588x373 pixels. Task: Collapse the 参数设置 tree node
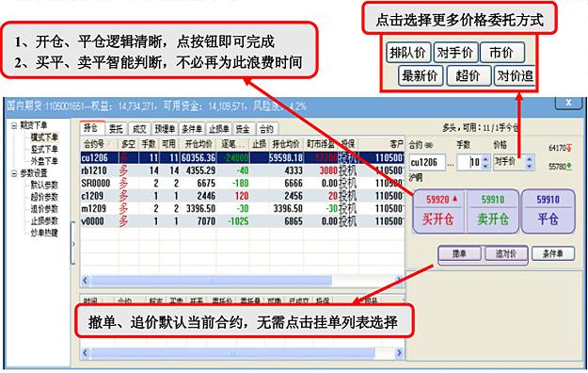14,173
